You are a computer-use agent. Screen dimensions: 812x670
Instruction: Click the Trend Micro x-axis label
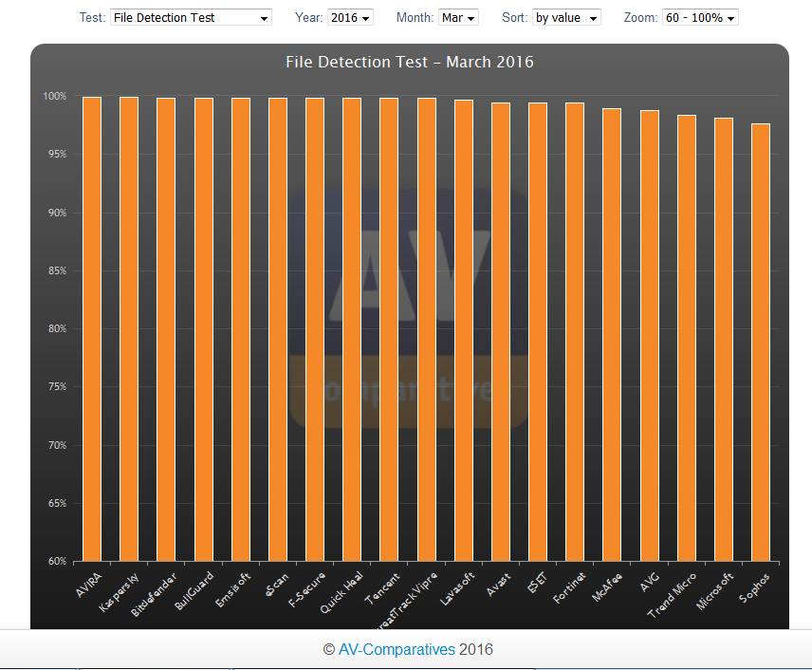[673, 596]
